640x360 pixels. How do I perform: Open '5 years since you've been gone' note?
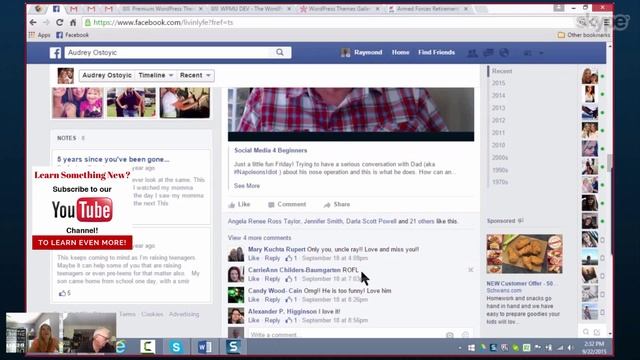tap(113, 159)
